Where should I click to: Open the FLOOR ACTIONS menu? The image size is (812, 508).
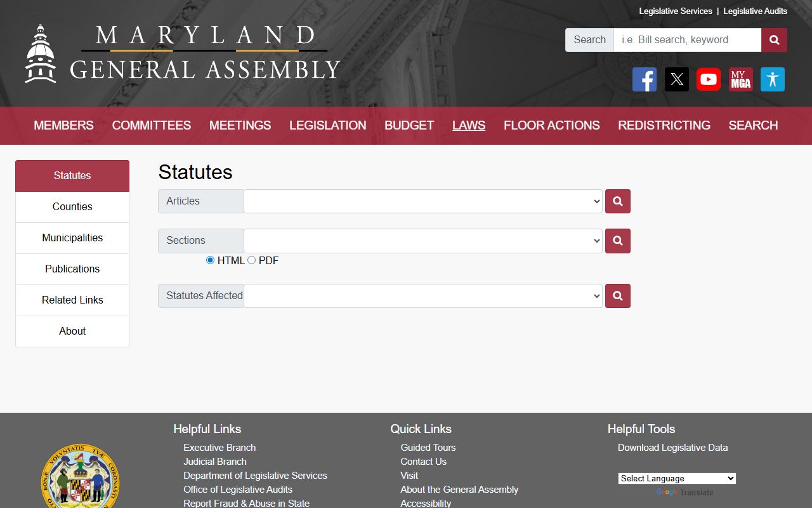pyautogui.click(x=552, y=125)
